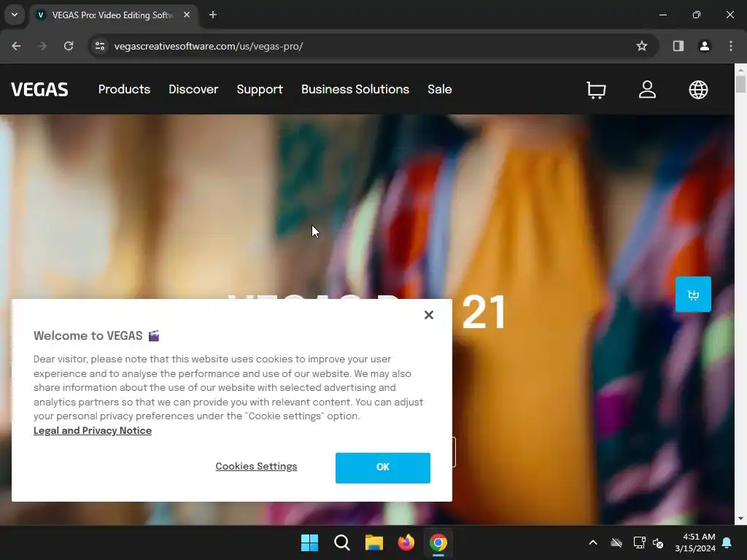Open the user account icon in site header
Viewport: 747px width, 560px height.
(647, 90)
